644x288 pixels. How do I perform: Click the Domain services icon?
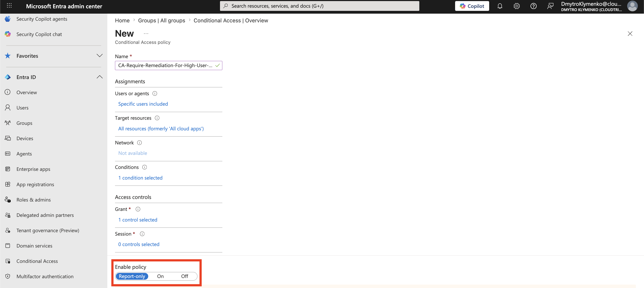tap(8, 245)
